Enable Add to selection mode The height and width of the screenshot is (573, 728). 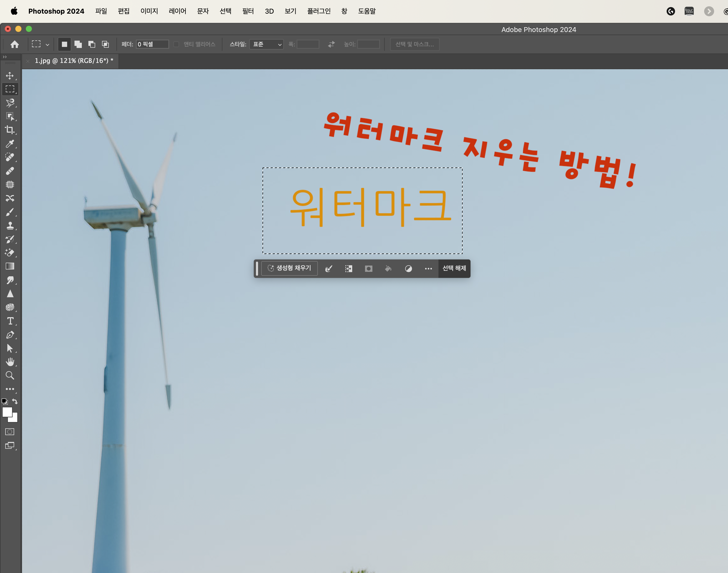[78, 44]
